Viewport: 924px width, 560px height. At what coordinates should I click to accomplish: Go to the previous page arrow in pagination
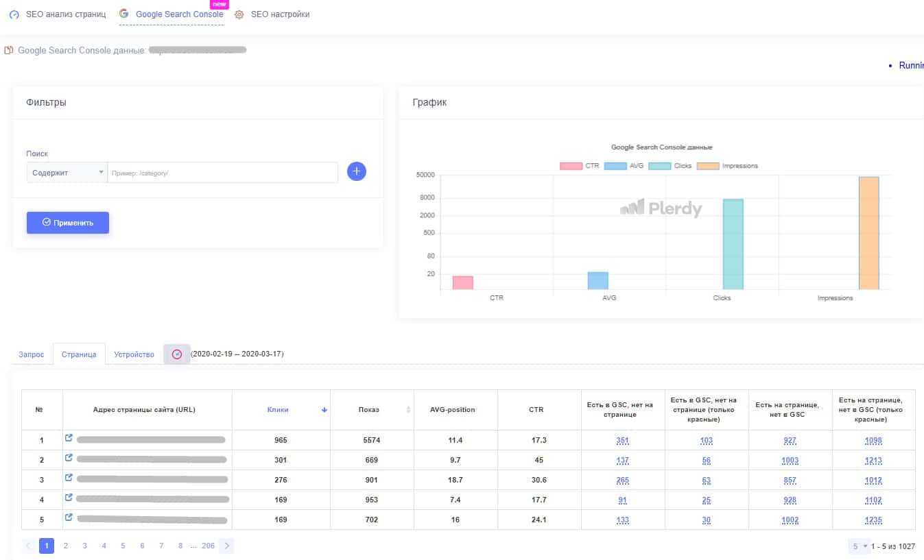[x=29, y=546]
